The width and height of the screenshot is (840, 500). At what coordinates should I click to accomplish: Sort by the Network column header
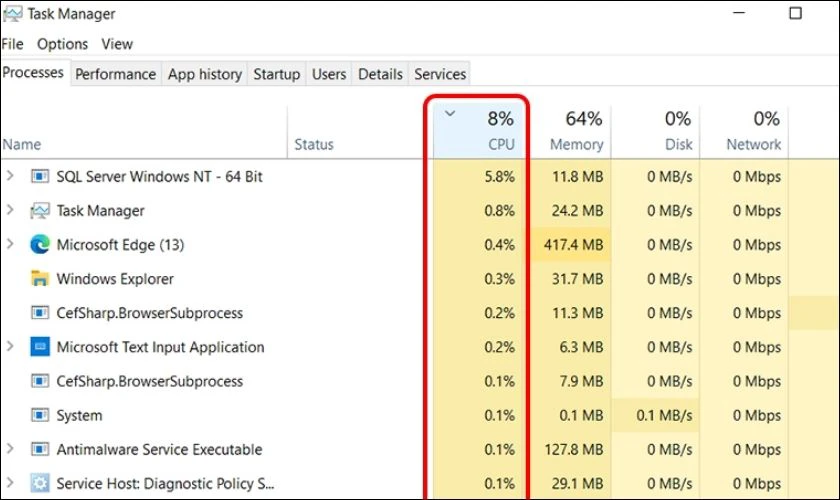coord(744,132)
